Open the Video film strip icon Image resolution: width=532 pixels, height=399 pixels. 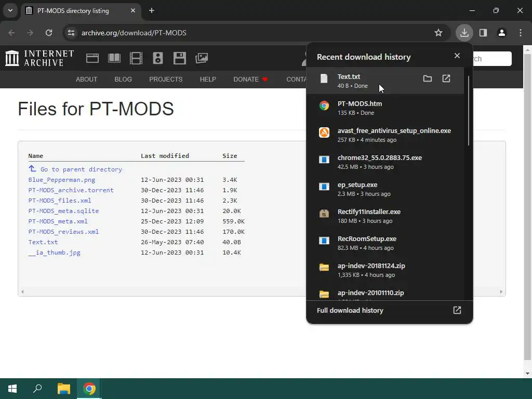point(136,58)
